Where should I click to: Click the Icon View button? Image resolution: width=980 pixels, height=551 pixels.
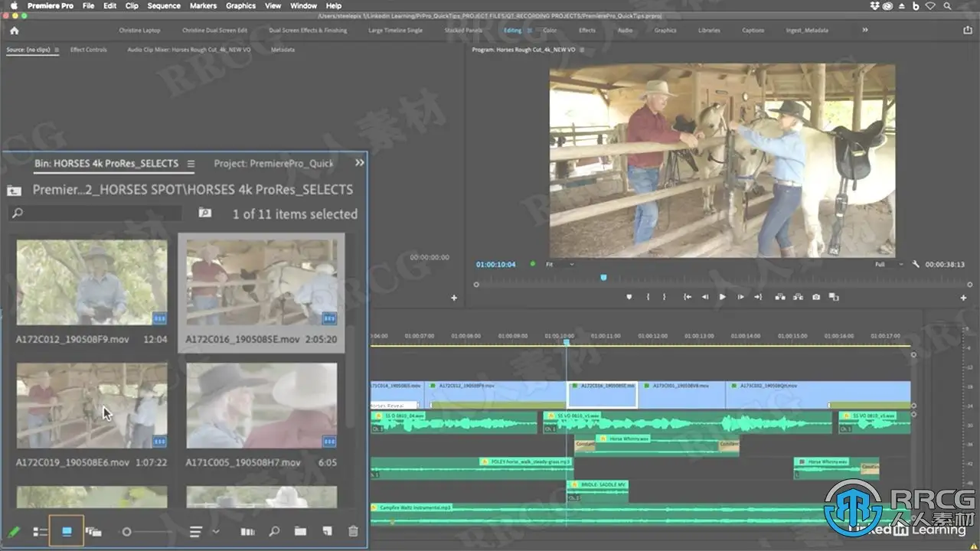[x=67, y=531]
